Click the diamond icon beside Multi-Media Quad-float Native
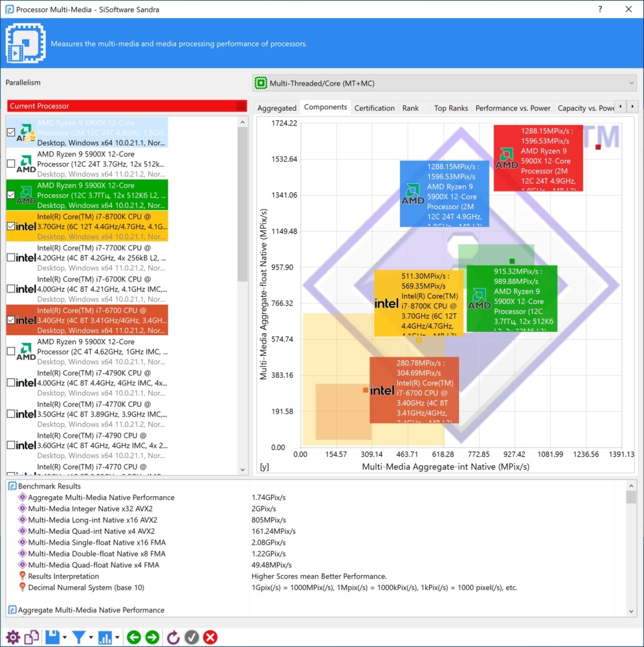Viewport: 644px width, 647px height. pos(22,565)
